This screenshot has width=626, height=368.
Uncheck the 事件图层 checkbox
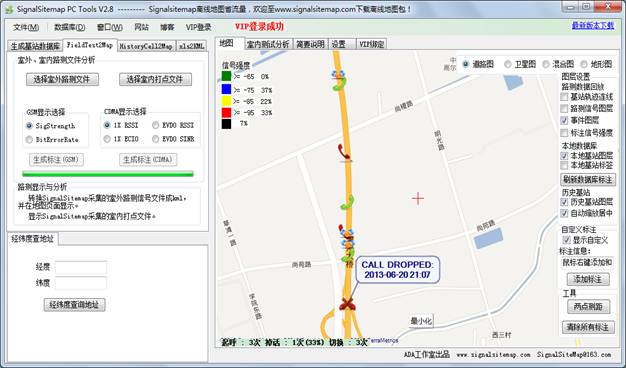565,120
